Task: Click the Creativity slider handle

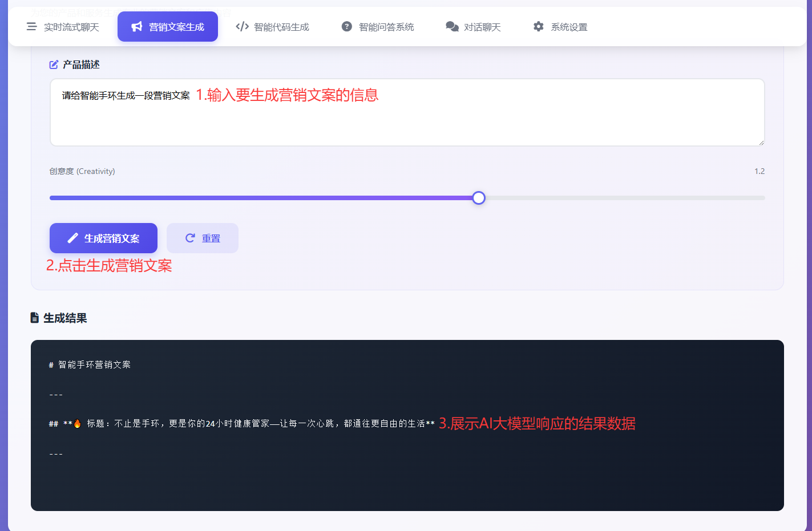Action: point(479,198)
